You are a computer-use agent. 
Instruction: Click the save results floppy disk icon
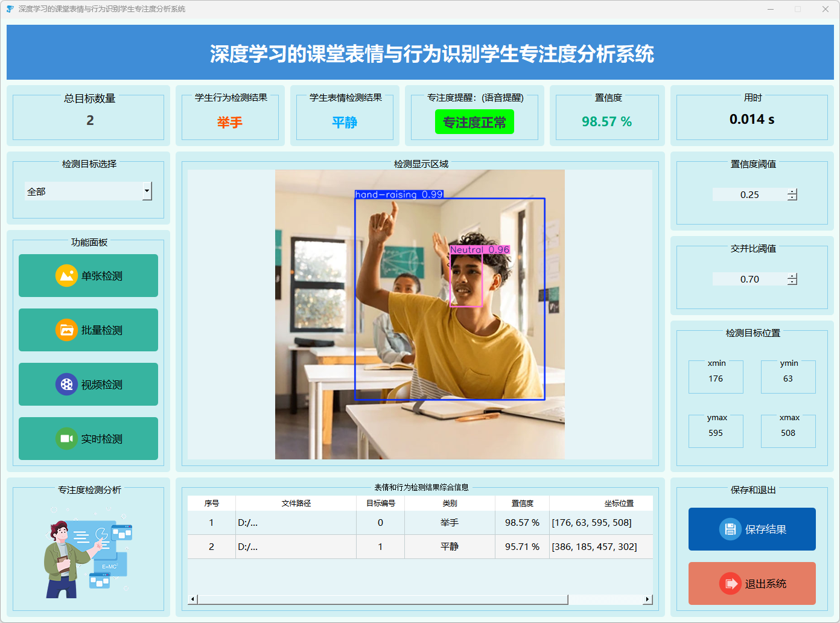[730, 529]
